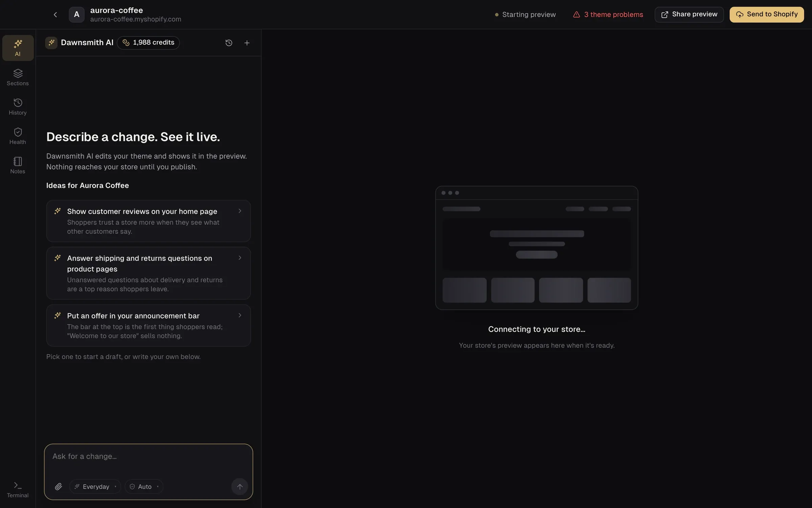
Task: Select 'Put an offer in your announcement bar' idea
Action: tap(148, 325)
